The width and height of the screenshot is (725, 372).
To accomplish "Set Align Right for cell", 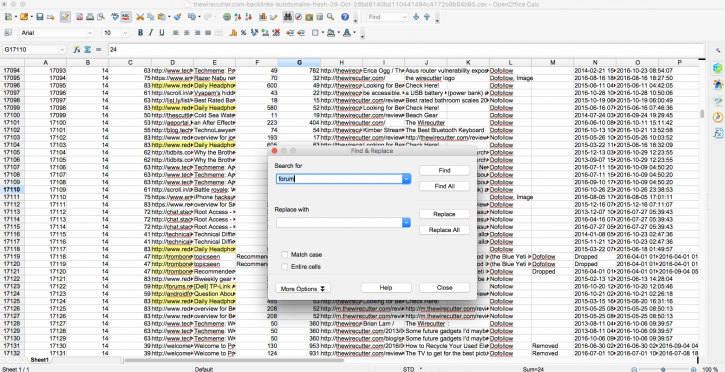I will click(197, 33).
